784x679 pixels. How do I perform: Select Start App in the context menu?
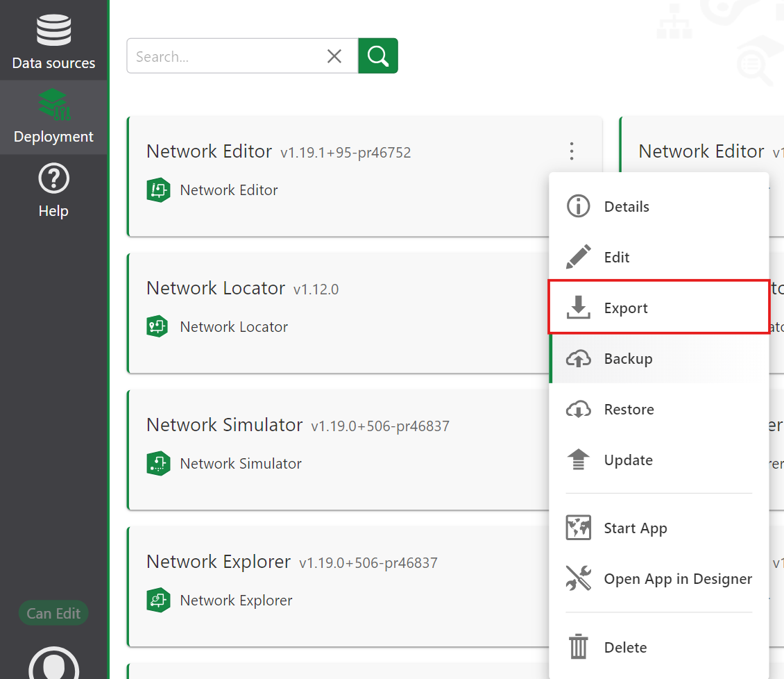pyautogui.click(x=659, y=528)
